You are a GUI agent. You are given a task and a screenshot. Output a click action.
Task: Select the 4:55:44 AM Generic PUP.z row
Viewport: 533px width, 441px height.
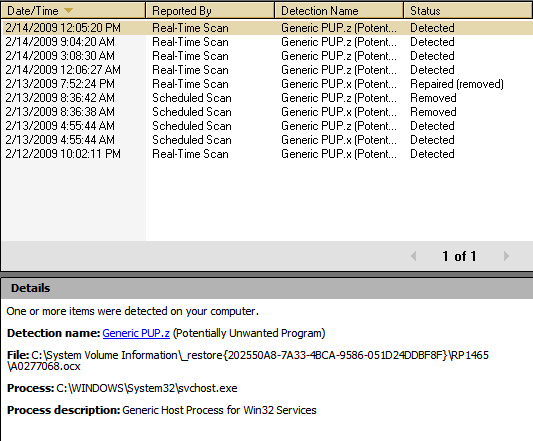coord(267,126)
